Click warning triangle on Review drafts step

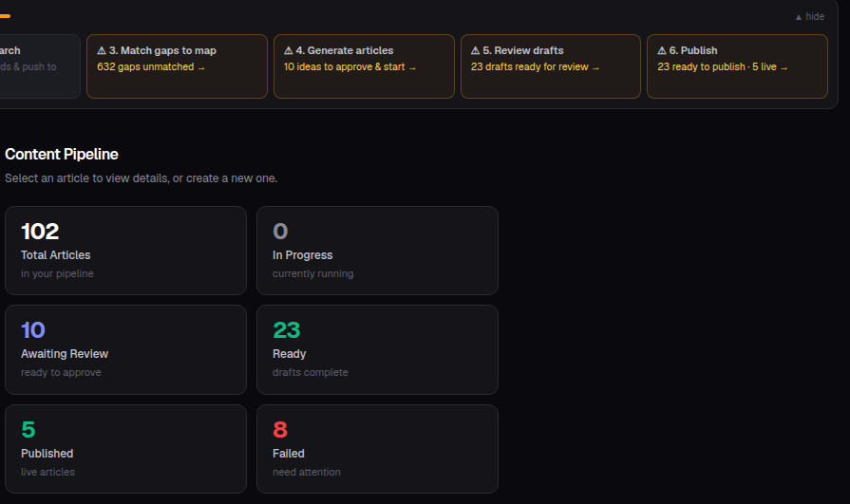click(x=476, y=50)
